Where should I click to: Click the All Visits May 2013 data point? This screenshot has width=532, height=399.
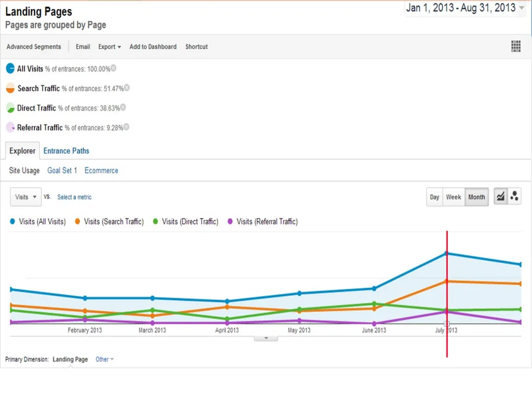[x=299, y=293]
